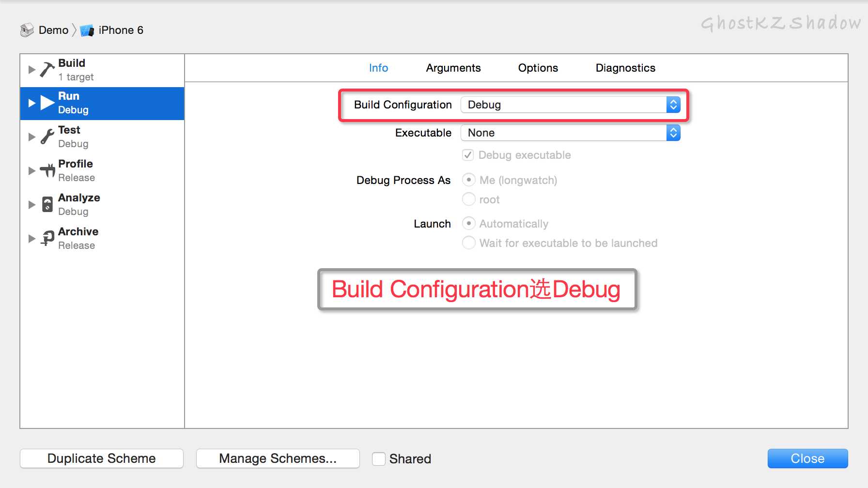The image size is (868, 488).
Task: Toggle the Debug executable checkbox
Action: click(468, 155)
